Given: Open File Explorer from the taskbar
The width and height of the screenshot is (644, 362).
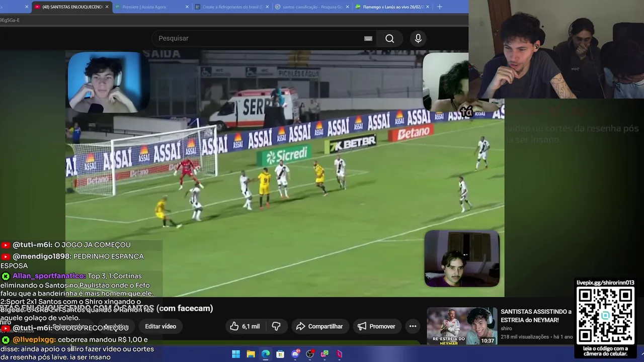Looking at the screenshot, I should 251,354.
